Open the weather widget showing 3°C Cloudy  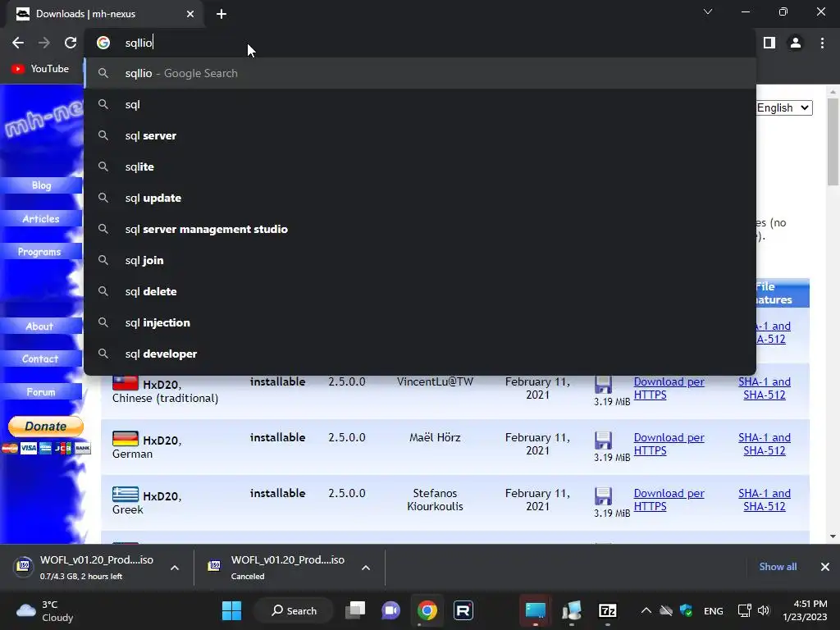[x=45, y=610]
